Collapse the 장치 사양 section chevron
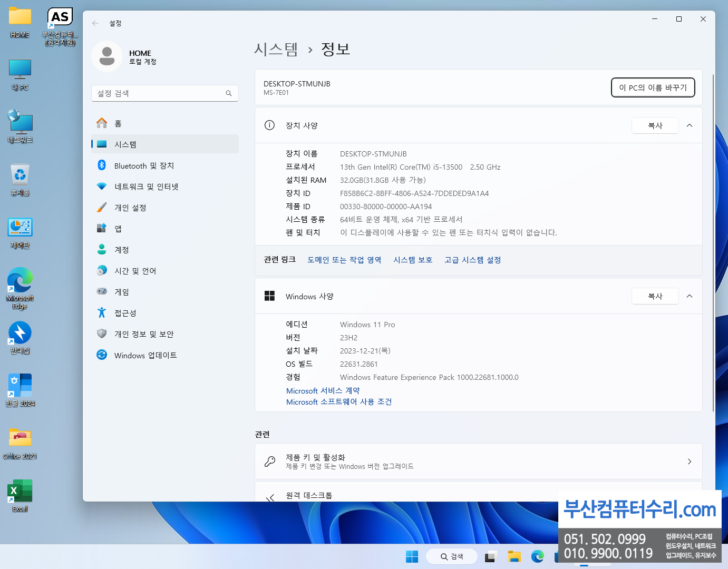Viewport: 728px width, 569px height. click(690, 125)
